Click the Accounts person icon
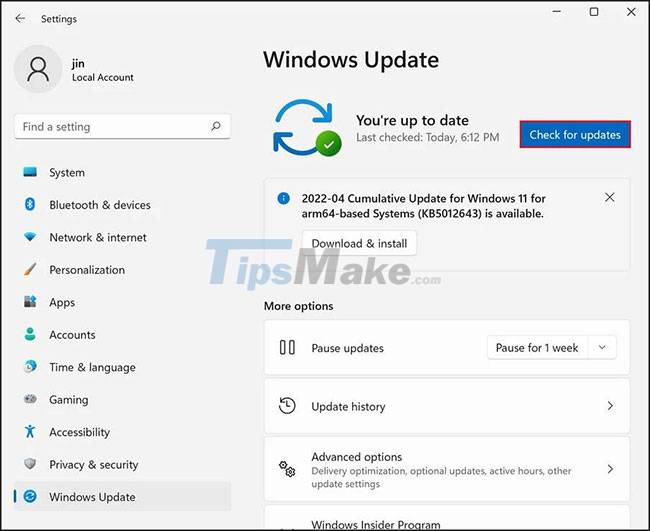Screen dimensions: 650x531 30,334
